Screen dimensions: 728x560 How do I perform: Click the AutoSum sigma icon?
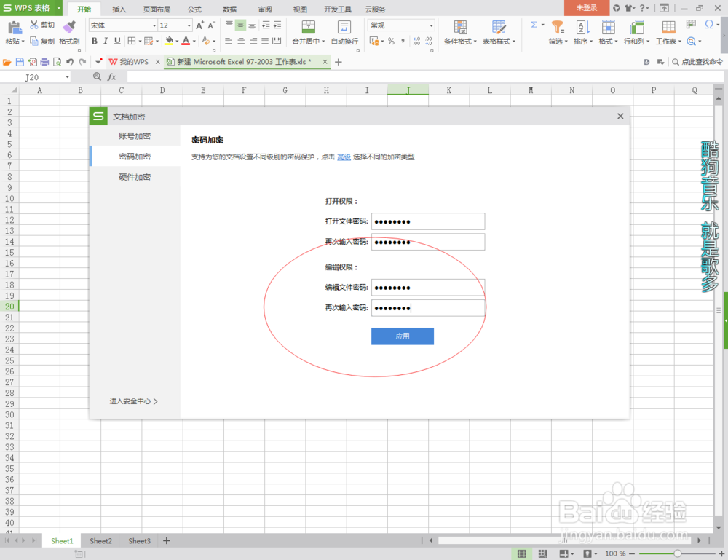point(534,25)
